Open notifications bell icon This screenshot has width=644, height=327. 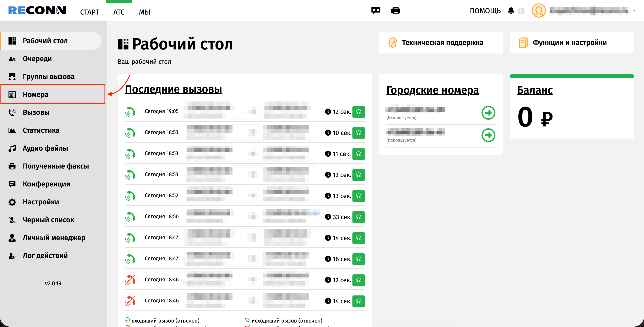tap(511, 11)
